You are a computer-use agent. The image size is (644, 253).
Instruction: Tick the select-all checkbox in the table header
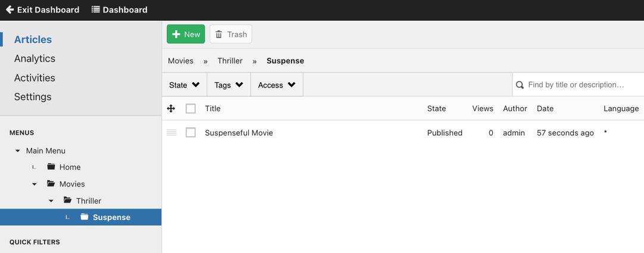click(x=190, y=108)
